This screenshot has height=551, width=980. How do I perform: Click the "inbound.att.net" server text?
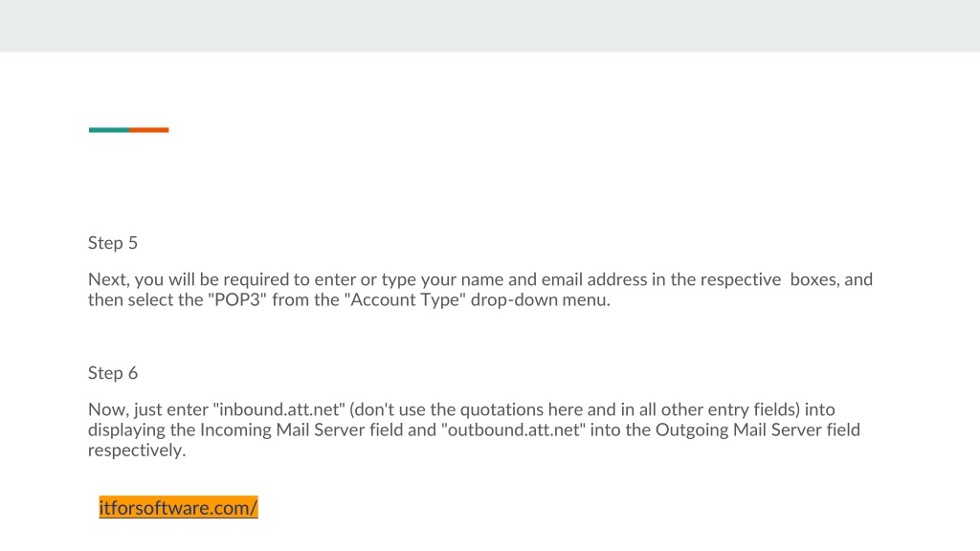click(278, 409)
